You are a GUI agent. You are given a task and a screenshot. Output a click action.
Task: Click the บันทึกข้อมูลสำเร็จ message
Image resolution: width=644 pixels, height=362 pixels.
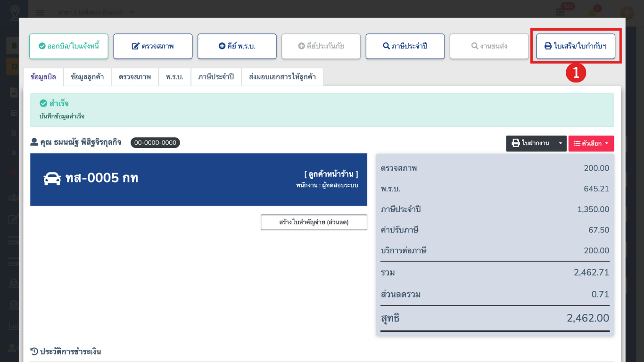coord(62,116)
